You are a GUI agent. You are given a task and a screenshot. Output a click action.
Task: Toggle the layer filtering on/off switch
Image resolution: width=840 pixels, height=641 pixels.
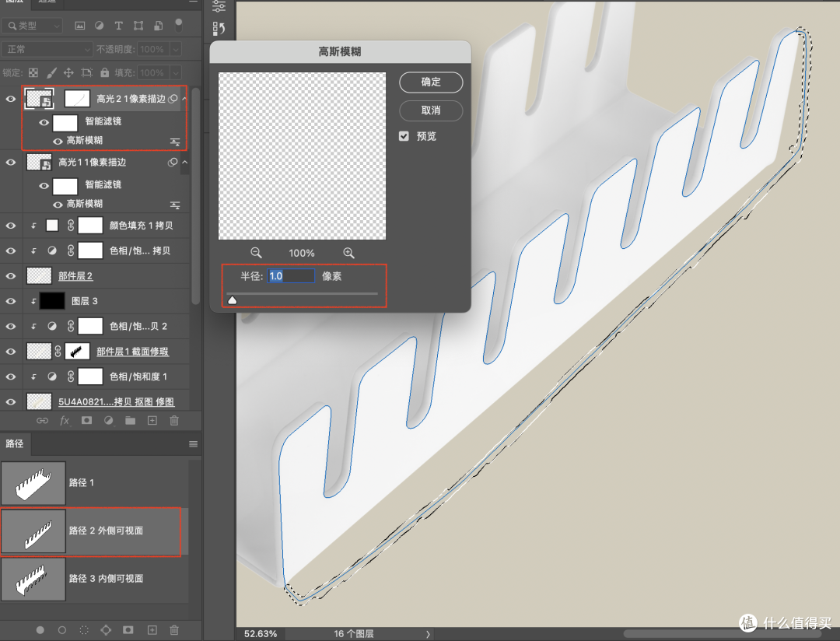179,25
